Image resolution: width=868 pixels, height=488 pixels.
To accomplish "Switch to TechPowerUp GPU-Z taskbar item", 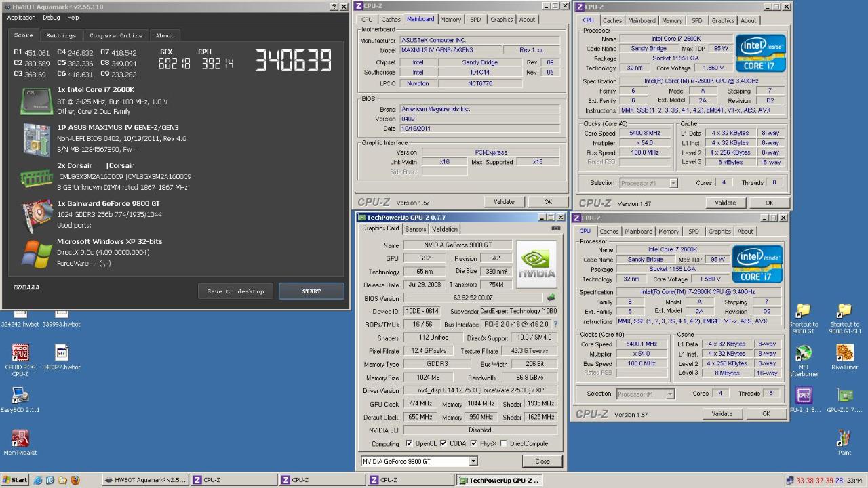I will point(499,480).
